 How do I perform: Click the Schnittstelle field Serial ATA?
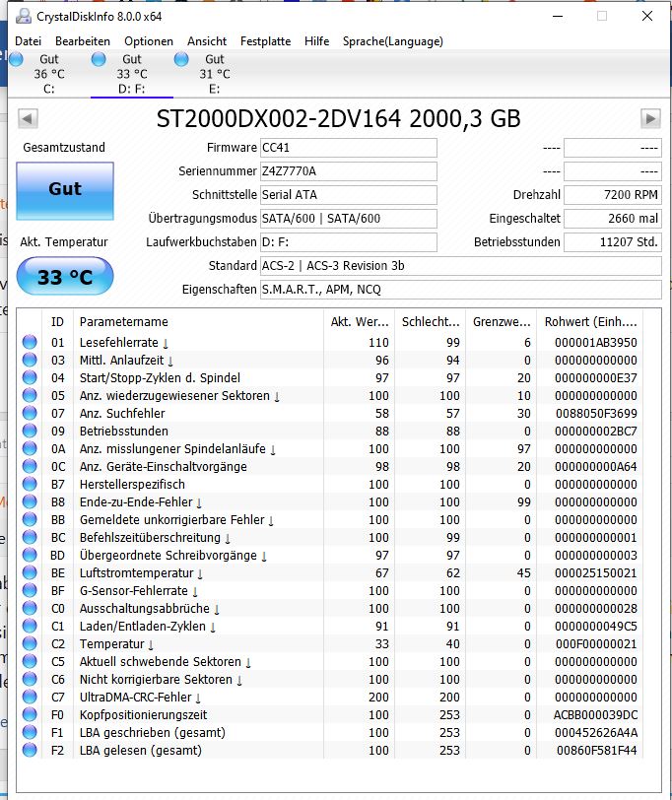click(349, 194)
